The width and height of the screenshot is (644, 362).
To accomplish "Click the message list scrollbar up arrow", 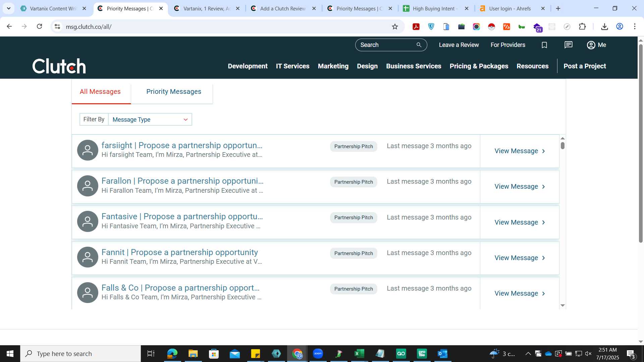I will (x=562, y=138).
